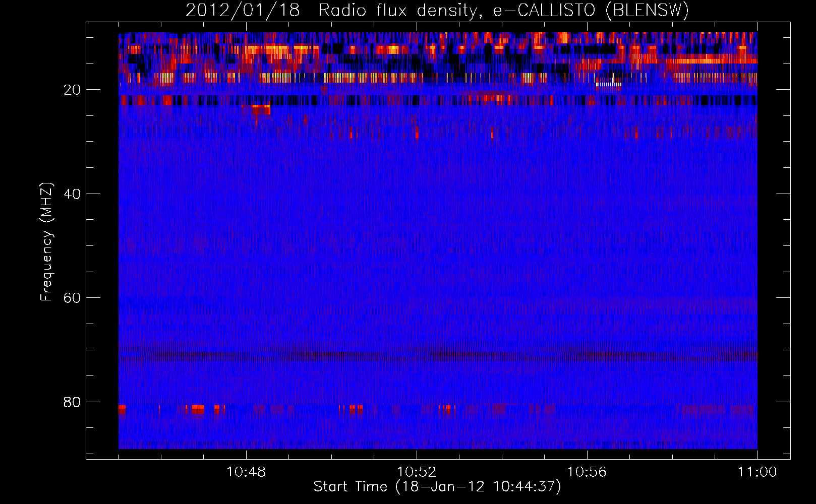
Task: Click the "Frequency (MHZ)" axis label
Action: [46, 242]
